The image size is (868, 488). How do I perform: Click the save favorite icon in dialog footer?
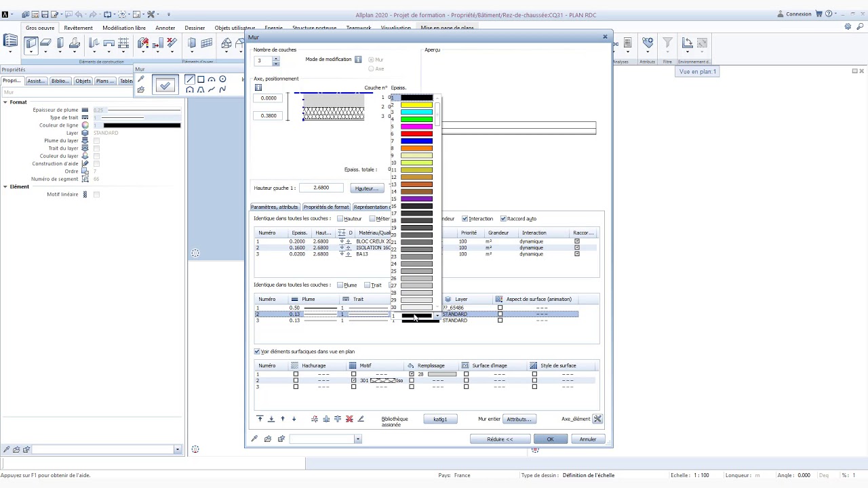click(281, 439)
